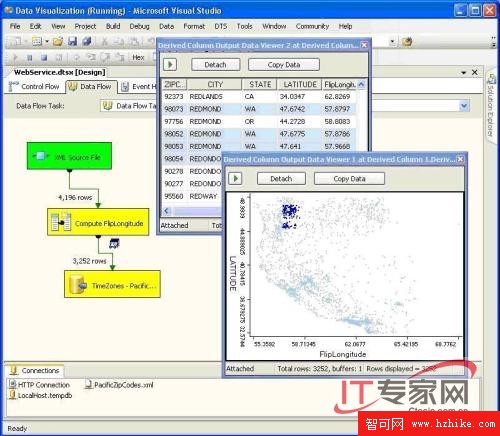Select the TimeZones - Pacific destination component
Image resolution: width=500 pixels, height=436 pixels.
(x=112, y=284)
